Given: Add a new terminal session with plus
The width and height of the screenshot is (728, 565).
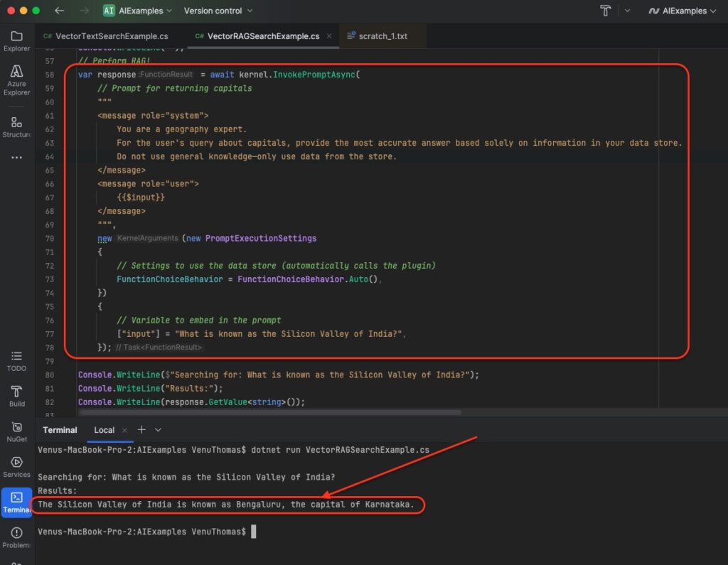Looking at the screenshot, I should [141, 429].
